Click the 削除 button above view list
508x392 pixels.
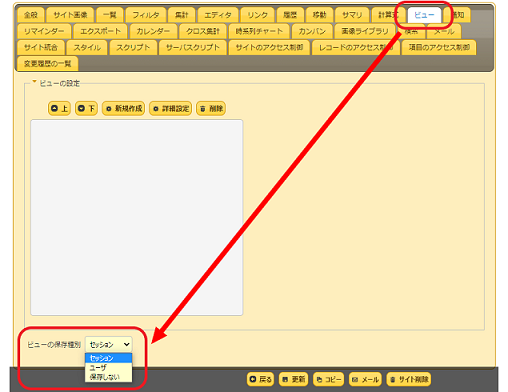[211, 109]
